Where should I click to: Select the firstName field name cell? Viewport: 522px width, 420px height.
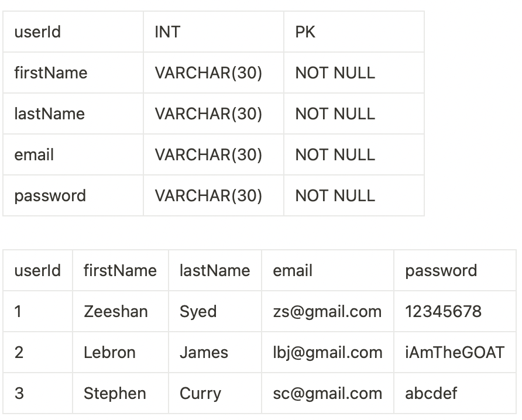pos(51,73)
